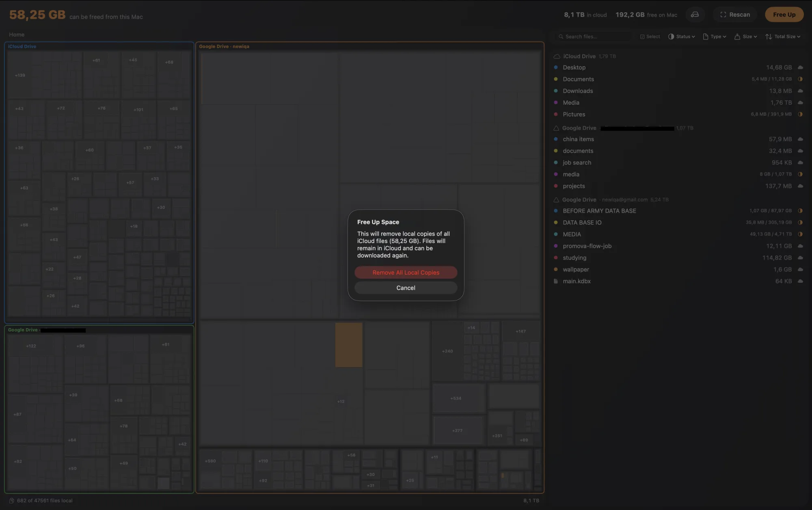Click the add drive icon button
The width and height of the screenshot is (812, 510).
coord(695,15)
